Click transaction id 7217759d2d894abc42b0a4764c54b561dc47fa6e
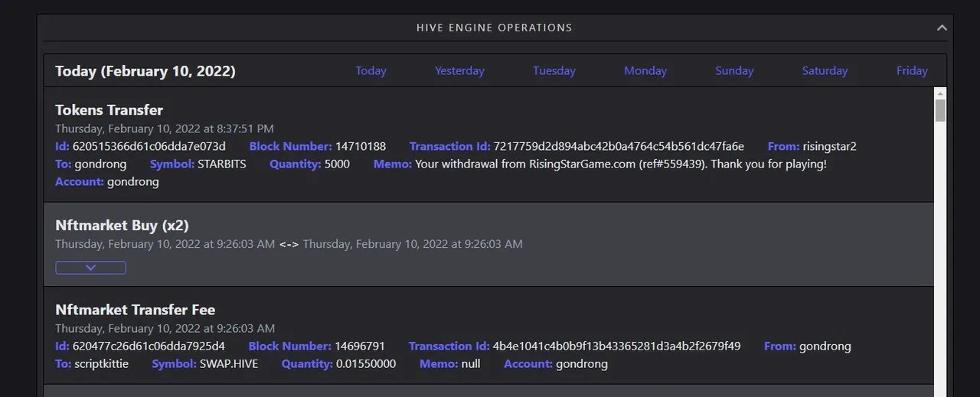This screenshot has height=397, width=980. pos(619,146)
